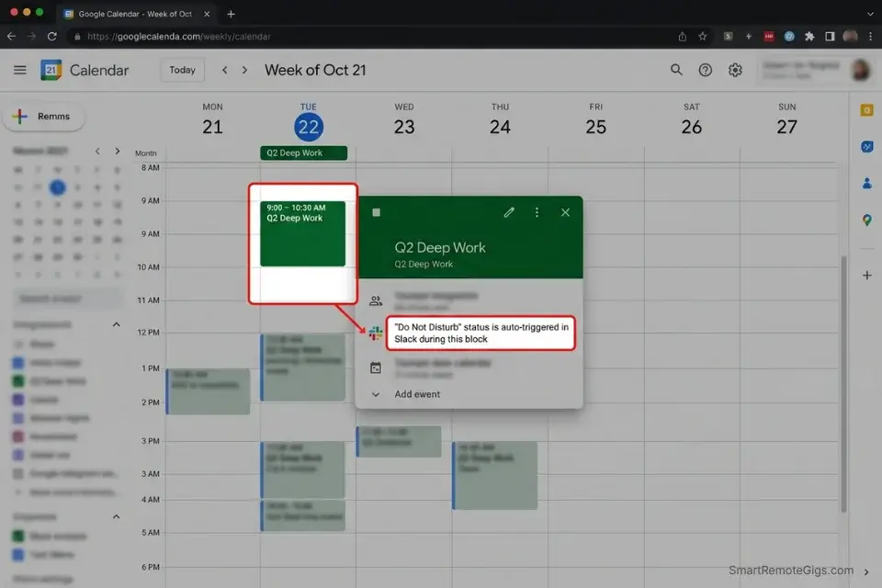Go to the previous week
Screen dimensions: 882x588
[x=224, y=70]
